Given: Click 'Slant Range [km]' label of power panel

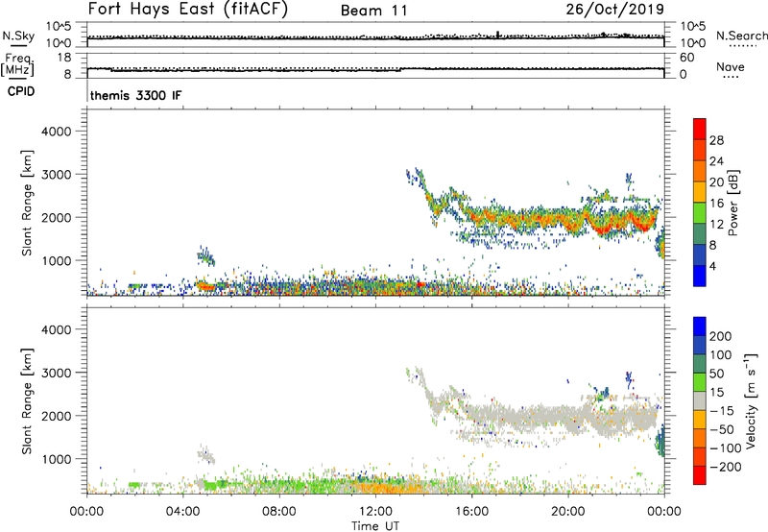Looking at the screenshot, I should pyautogui.click(x=27, y=203).
